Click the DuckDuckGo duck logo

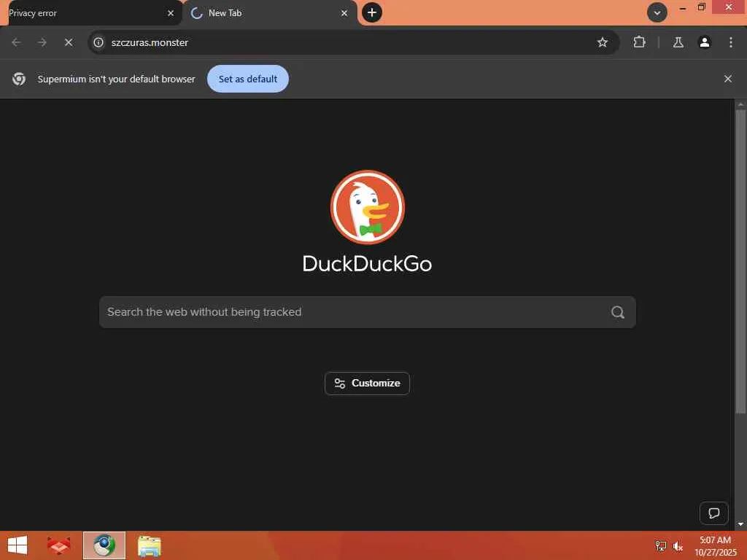(x=368, y=207)
